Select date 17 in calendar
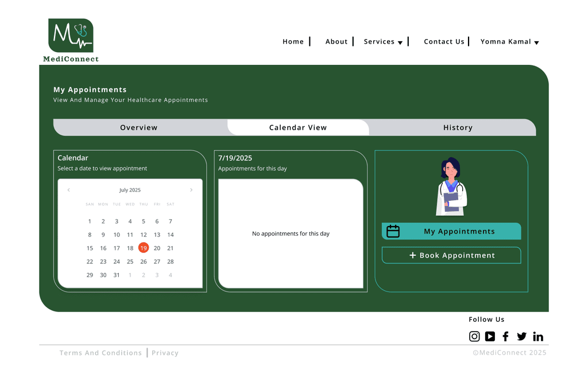The height and width of the screenshot is (374, 588). 117,248
